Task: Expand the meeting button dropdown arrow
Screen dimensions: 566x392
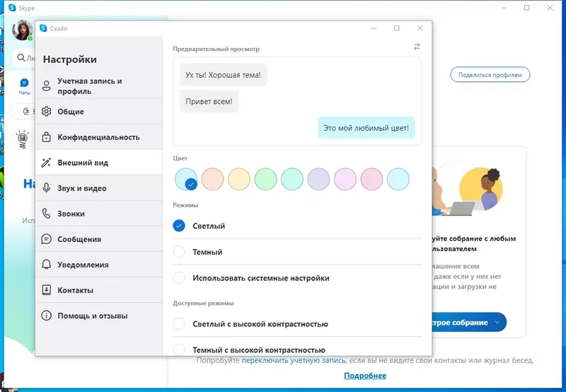Action: click(497, 323)
